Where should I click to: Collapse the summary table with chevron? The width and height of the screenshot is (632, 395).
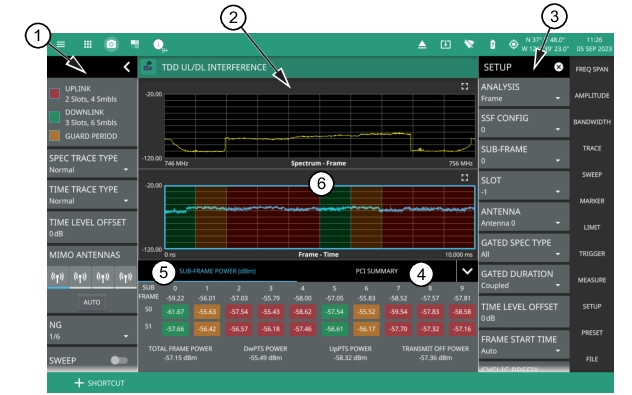[467, 271]
